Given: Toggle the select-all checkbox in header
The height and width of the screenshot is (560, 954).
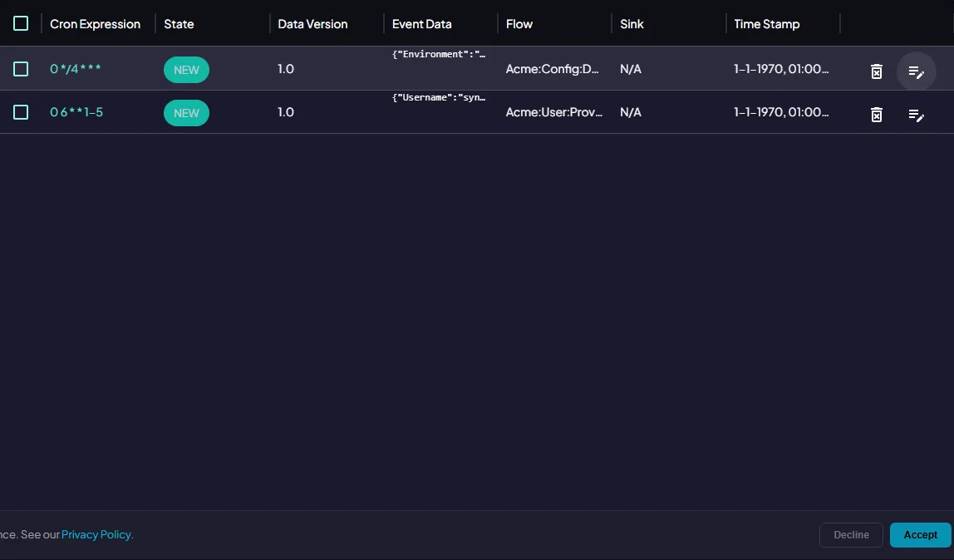Looking at the screenshot, I should 21,23.
